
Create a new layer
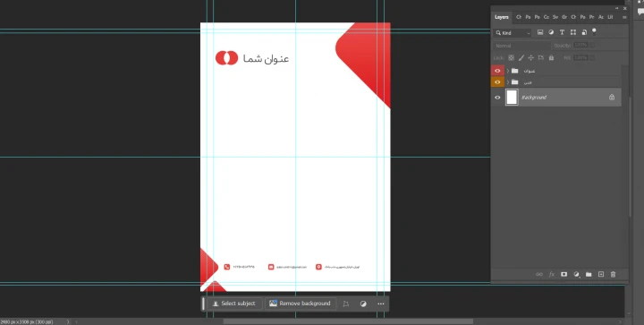(x=601, y=275)
